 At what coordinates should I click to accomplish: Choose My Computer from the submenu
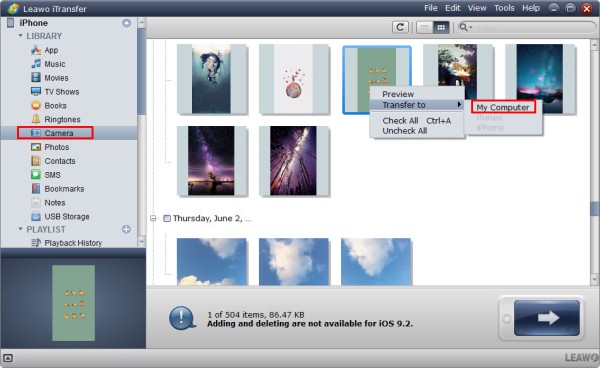coord(503,107)
